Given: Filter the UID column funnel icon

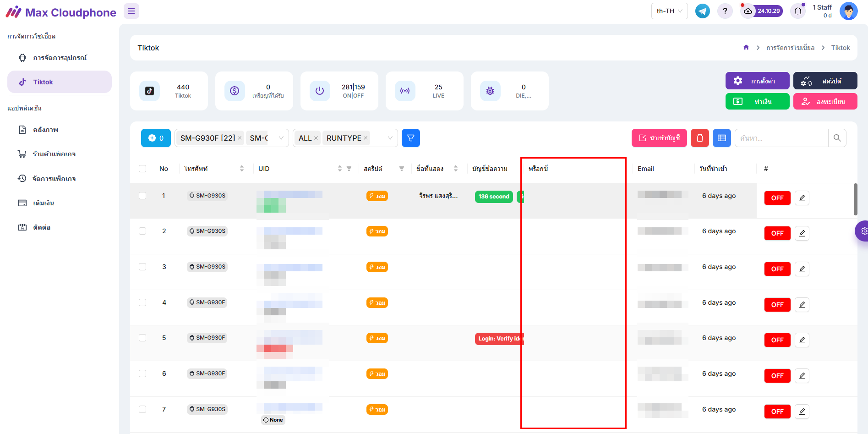Looking at the screenshot, I should 349,169.
